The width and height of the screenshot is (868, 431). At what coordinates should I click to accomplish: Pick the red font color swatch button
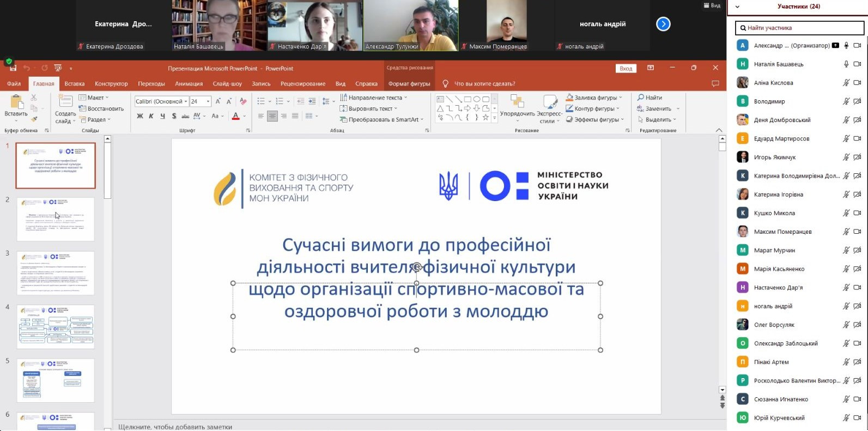(x=236, y=116)
